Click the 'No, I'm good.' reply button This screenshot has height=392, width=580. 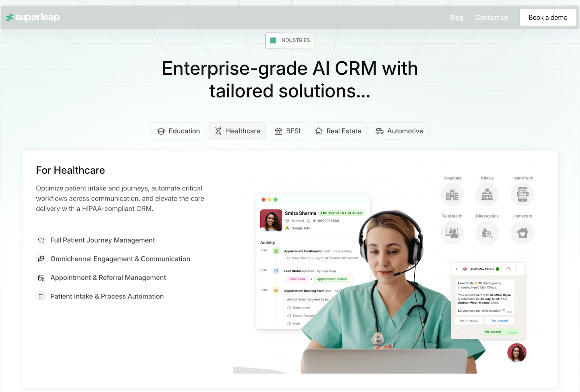coord(469,321)
